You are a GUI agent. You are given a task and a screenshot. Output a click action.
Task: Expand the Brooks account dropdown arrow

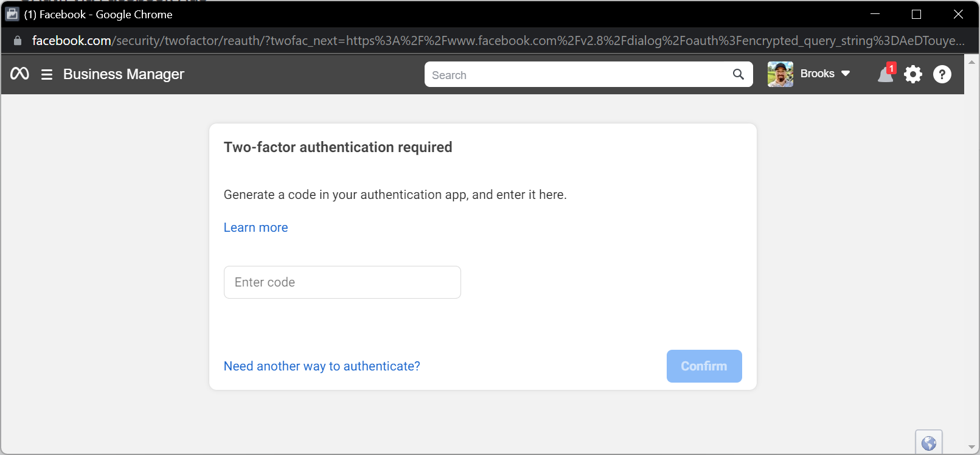click(x=846, y=74)
